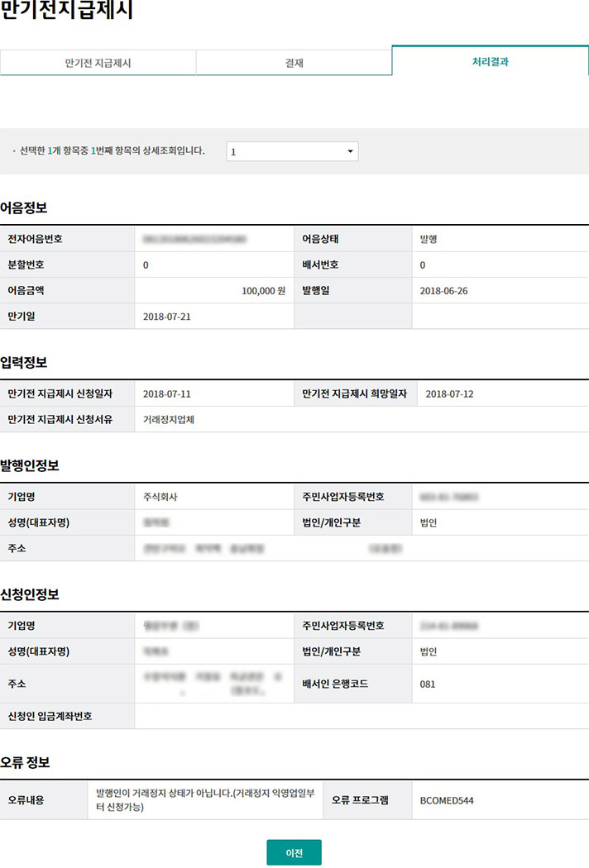Image resolution: width=589 pixels, height=868 pixels.
Task: Click the 신청일자 value 2018-07-11
Action: pyautogui.click(x=166, y=394)
